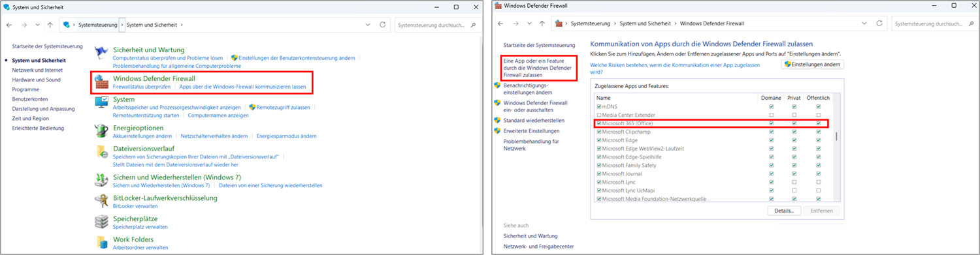
Task: Click the control panel icon in System und Sicherheit address bar
Action: coord(67,25)
